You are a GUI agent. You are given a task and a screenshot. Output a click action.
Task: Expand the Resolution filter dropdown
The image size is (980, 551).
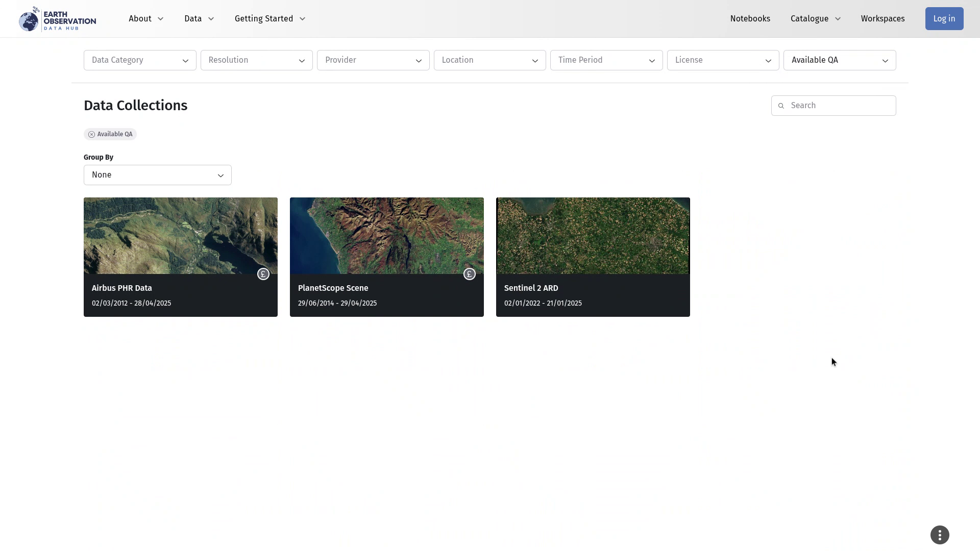pos(256,60)
